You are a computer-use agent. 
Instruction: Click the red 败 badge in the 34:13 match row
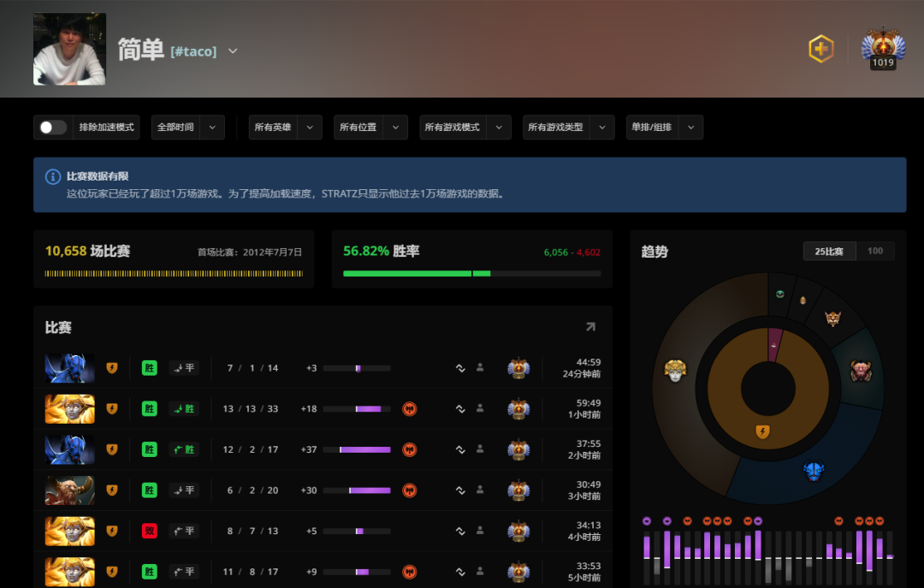point(150,531)
